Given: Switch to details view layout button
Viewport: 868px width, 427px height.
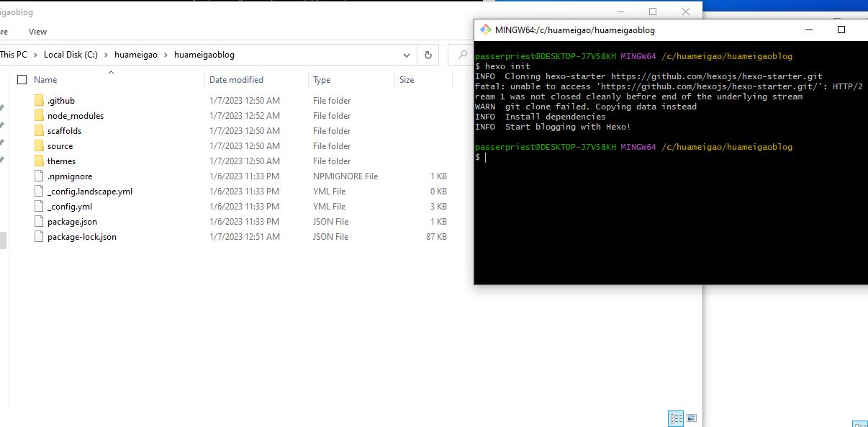Looking at the screenshot, I should 676,418.
